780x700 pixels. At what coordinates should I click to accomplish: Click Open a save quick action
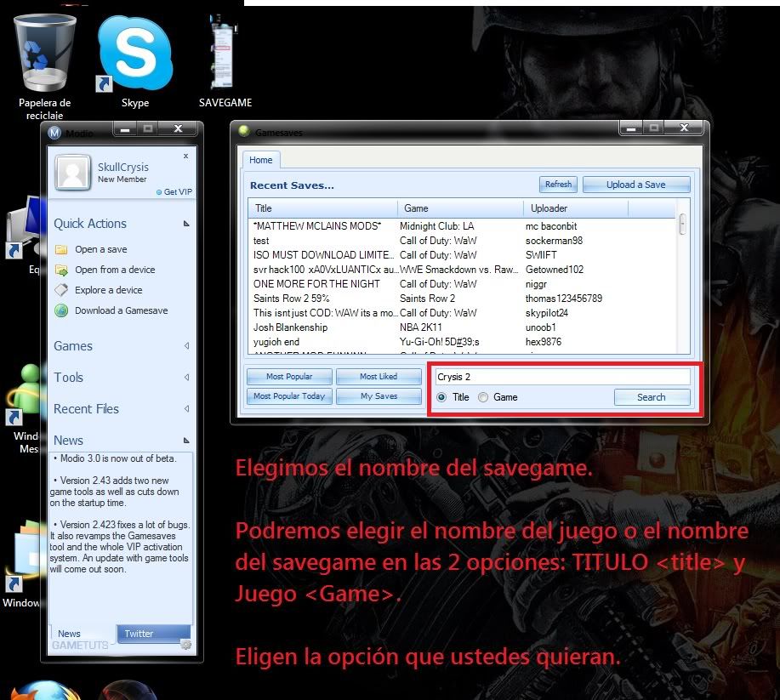[x=101, y=249]
